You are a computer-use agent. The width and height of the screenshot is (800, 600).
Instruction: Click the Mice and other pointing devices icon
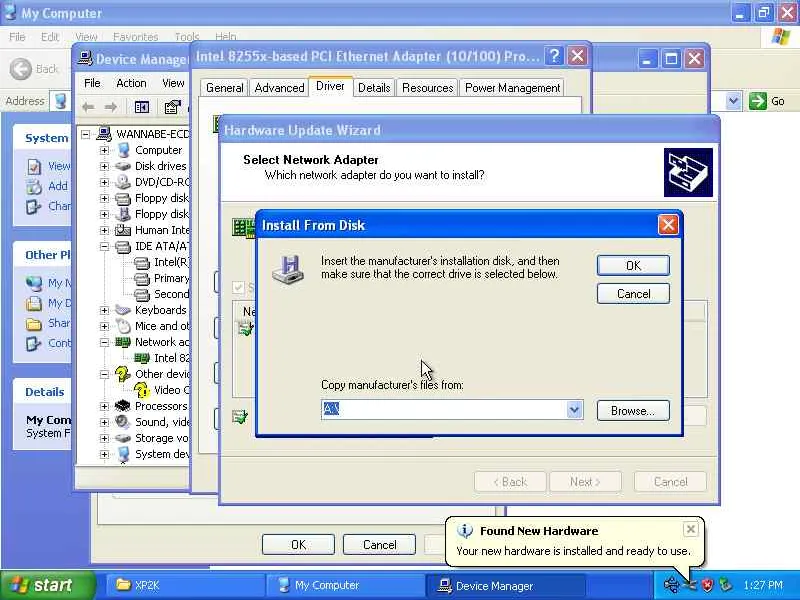[x=123, y=326]
